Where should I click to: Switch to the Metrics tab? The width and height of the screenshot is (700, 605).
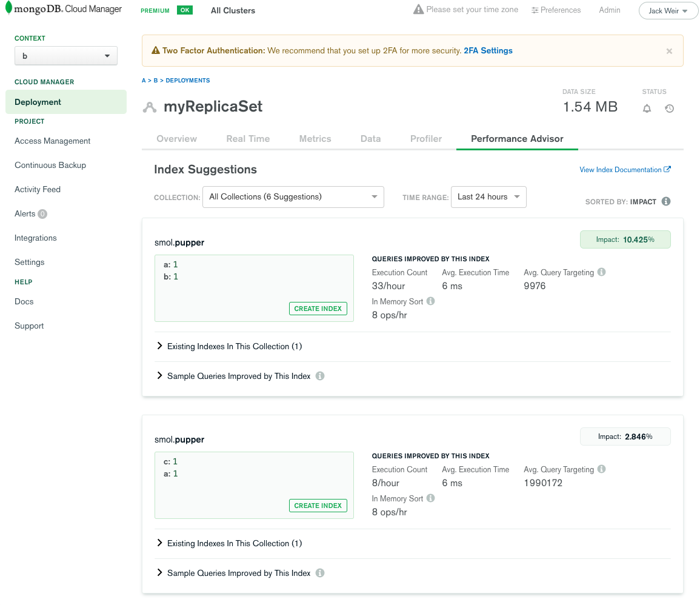(x=315, y=139)
